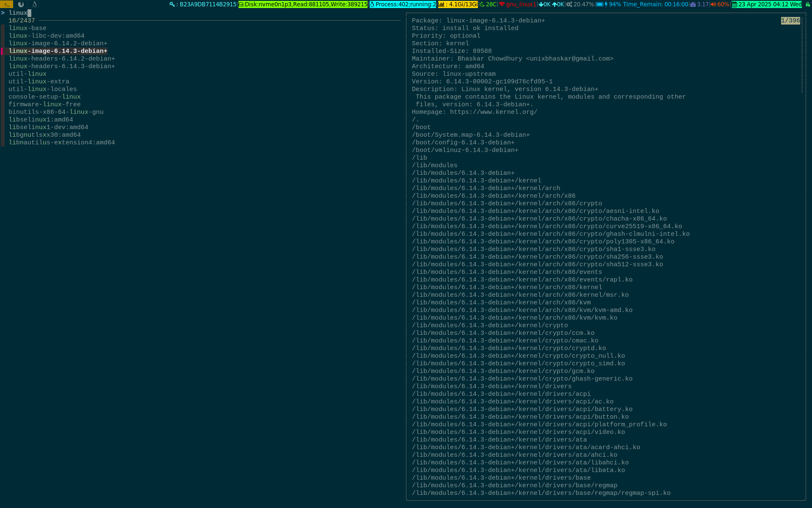
Task: Select linux-image-6.14.2-debian+ entry
Action: 58,44
